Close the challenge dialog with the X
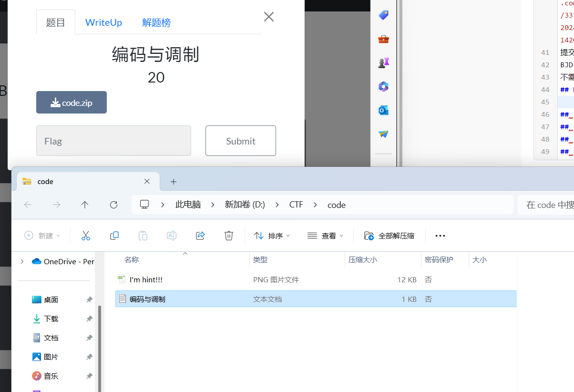Image resolution: width=574 pixels, height=392 pixels. [269, 17]
